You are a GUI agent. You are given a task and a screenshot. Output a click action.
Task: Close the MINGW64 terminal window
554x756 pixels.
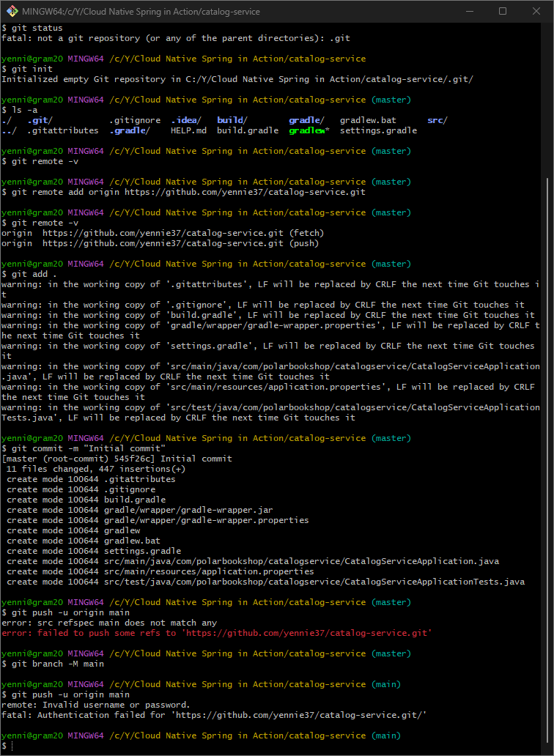pyautogui.click(x=536, y=11)
